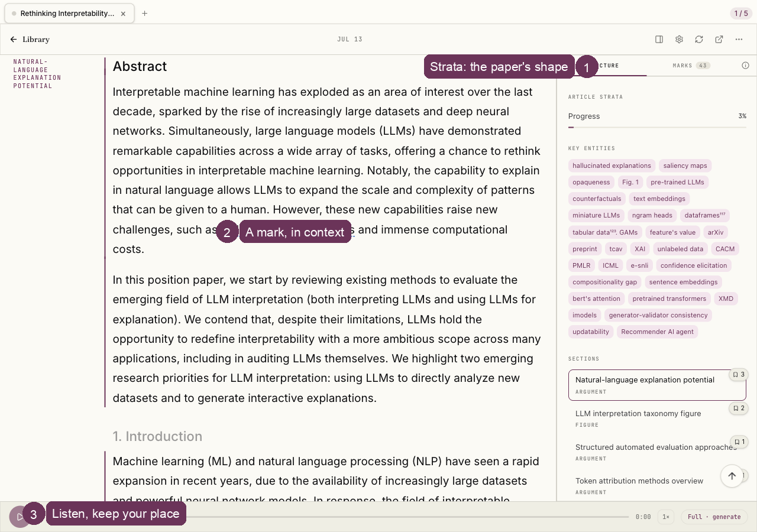Select the e-snli entity chip
Screen dimensions: 757x532
[x=639, y=265]
